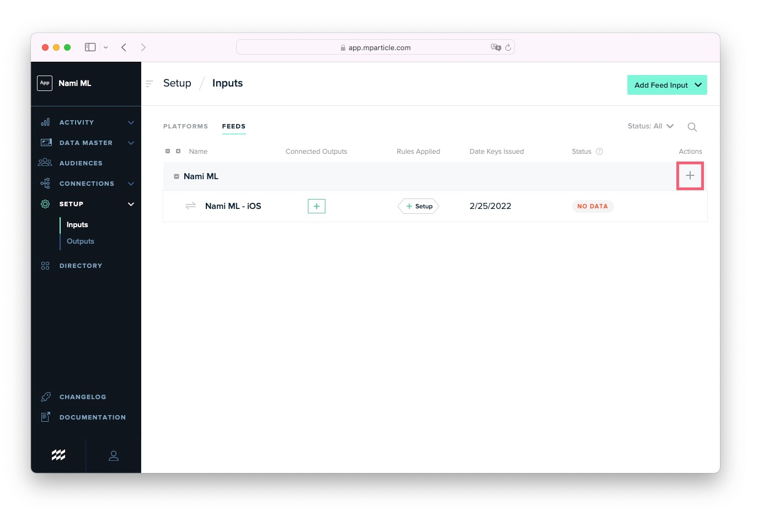Expand the Data Master menu chevron

131,143
